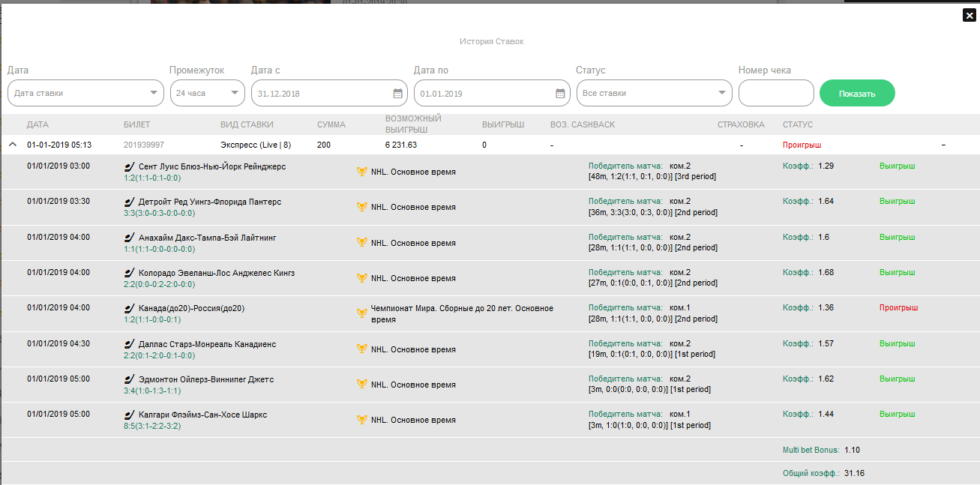This screenshot has height=485, width=980.
Task: Click the СТАТУС column header
Action: 797,124
